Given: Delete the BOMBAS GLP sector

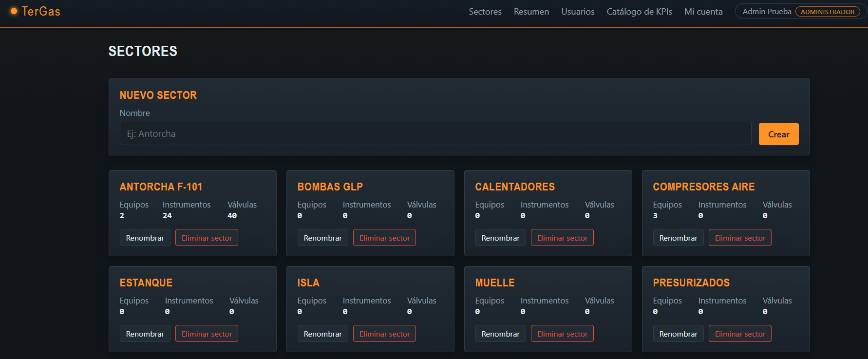Looking at the screenshot, I should coord(384,238).
